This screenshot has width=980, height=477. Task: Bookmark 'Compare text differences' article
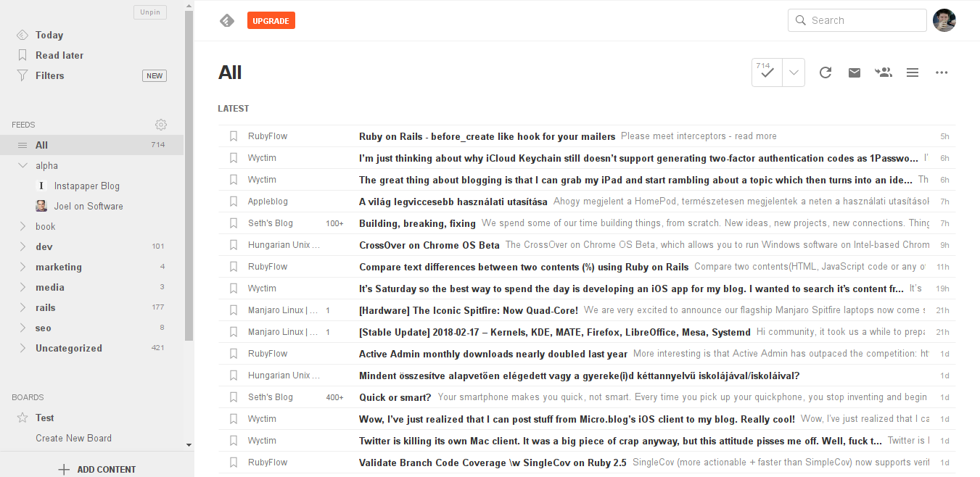pyautogui.click(x=234, y=267)
